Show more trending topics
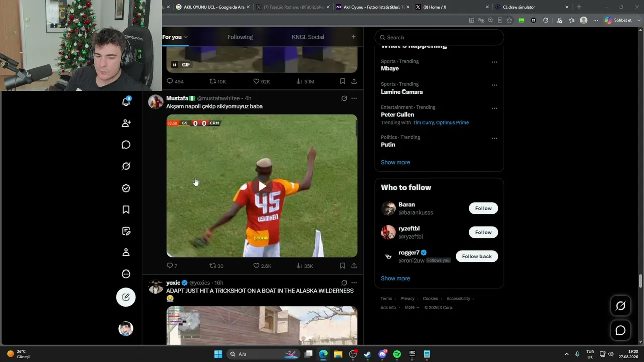This screenshot has width=644, height=362. [x=395, y=162]
